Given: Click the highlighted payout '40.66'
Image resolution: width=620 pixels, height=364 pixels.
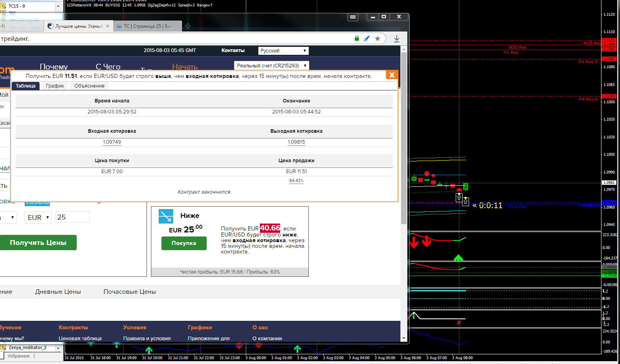Looking at the screenshot, I should click(270, 228).
